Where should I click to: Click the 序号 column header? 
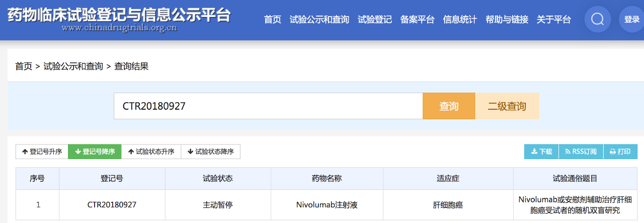point(37,178)
